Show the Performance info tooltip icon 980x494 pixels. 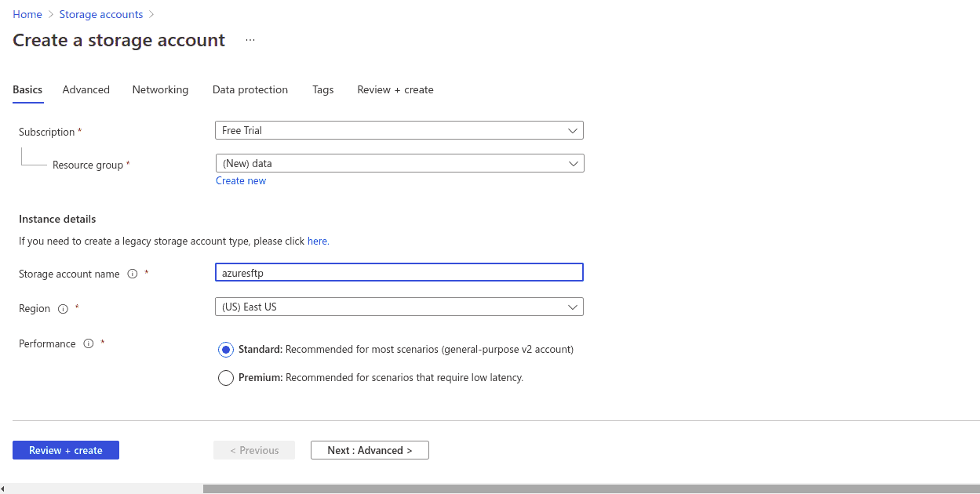click(x=89, y=343)
